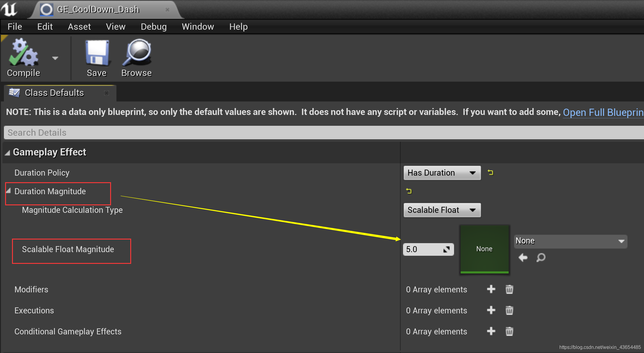Screen dimensions: 644x353
Task: Open the Scalable Float calculation type dropdown
Action: (x=442, y=210)
